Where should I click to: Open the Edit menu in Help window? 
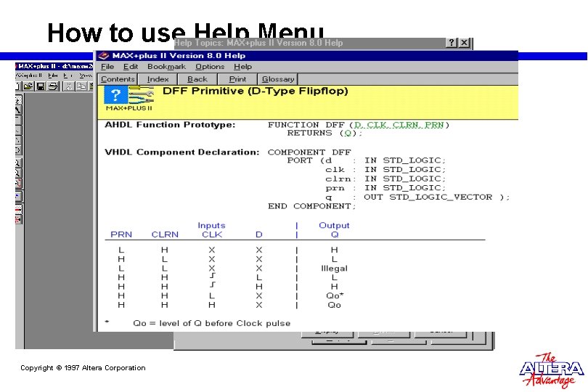click(131, 67)
